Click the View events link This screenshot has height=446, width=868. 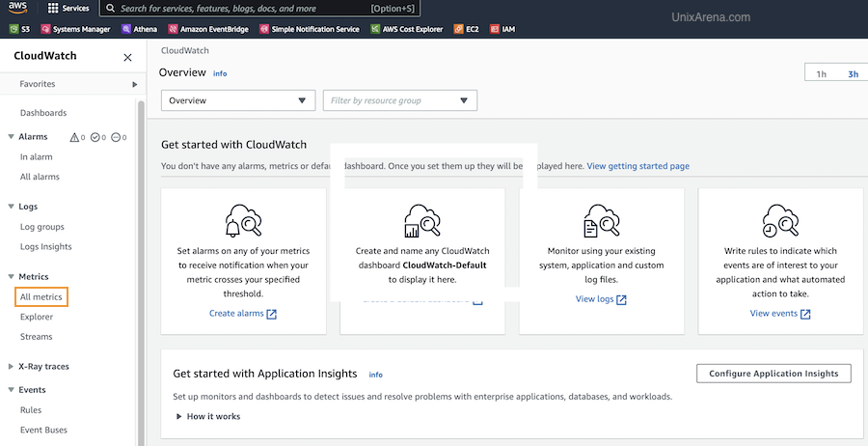(773, 314)
